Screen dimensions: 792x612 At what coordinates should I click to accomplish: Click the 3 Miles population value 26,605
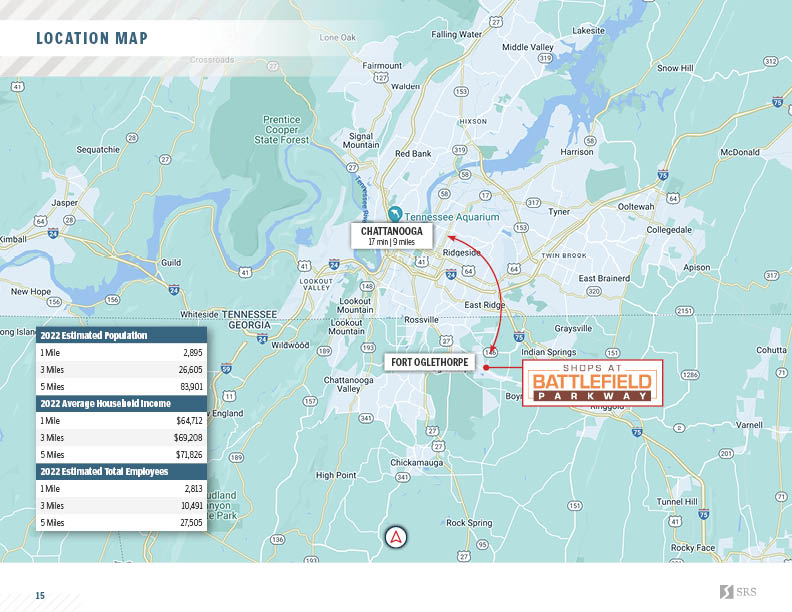coord(190,370)
